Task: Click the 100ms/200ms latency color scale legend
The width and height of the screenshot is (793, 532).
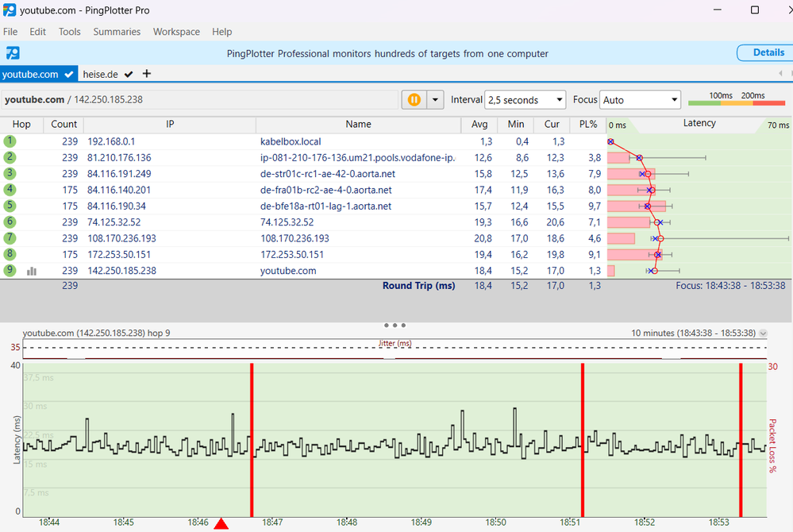Action: pos(737,99)
